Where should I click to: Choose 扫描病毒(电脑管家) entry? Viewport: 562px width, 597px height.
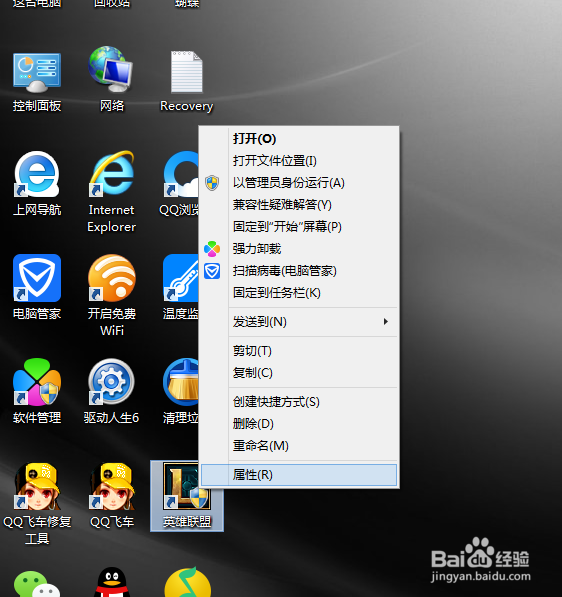[299, 271]
